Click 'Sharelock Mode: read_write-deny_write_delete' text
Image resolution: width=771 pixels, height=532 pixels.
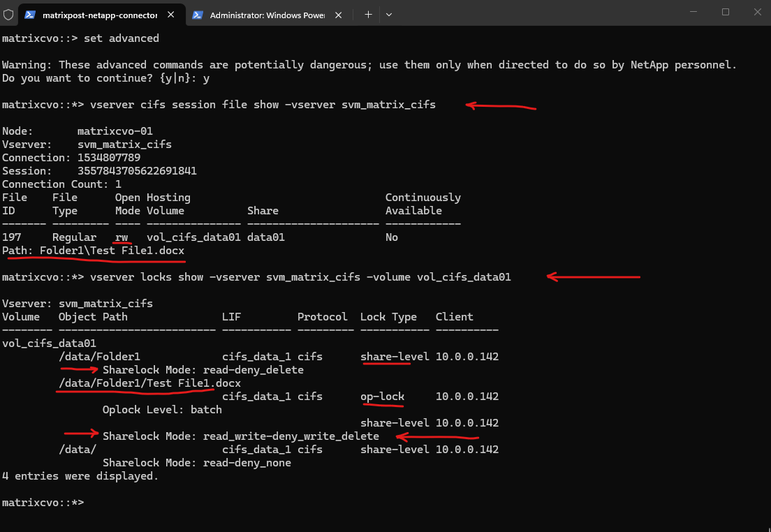pyautogui.click(x=241, y=436)
